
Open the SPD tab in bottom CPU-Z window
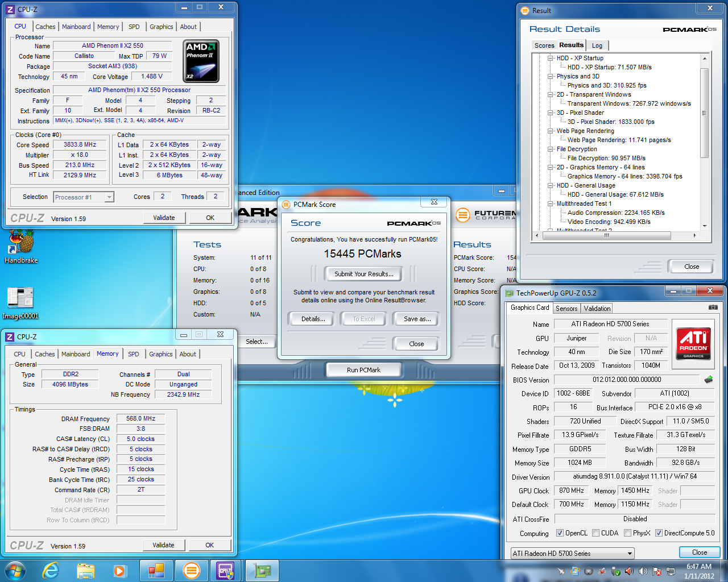(x=134, y=354)
